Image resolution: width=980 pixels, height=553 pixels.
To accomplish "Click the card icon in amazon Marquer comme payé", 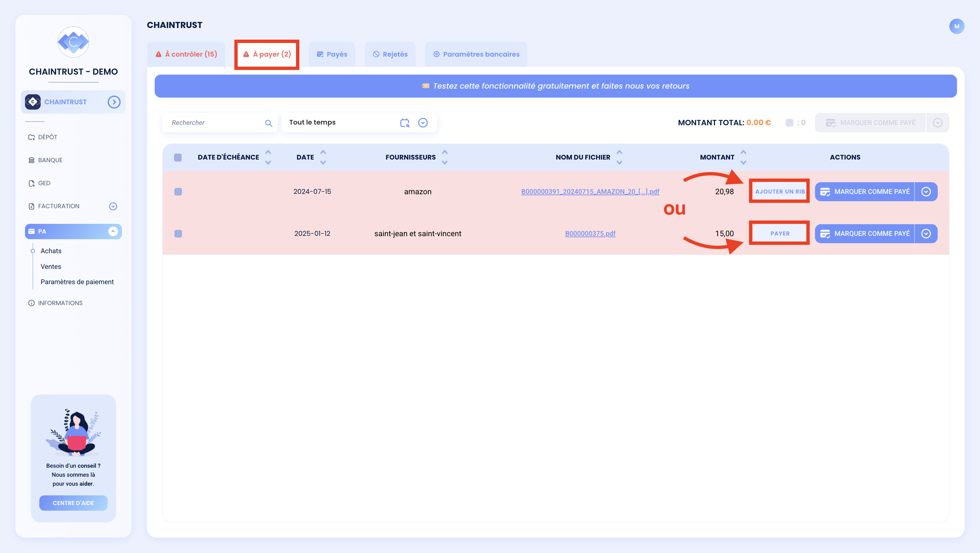I will coord(825,192).
